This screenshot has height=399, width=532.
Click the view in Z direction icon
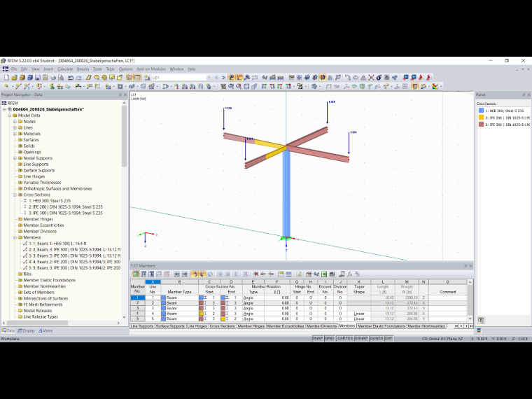click(x=279, y=87)
